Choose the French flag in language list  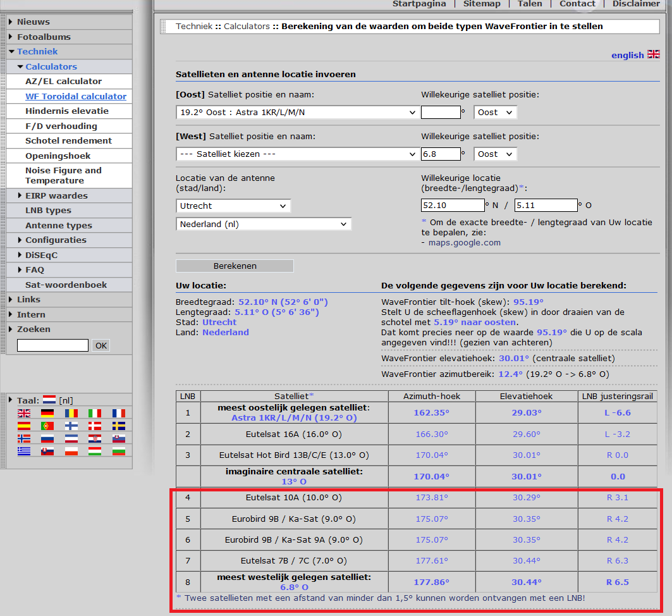pos(118,413)
